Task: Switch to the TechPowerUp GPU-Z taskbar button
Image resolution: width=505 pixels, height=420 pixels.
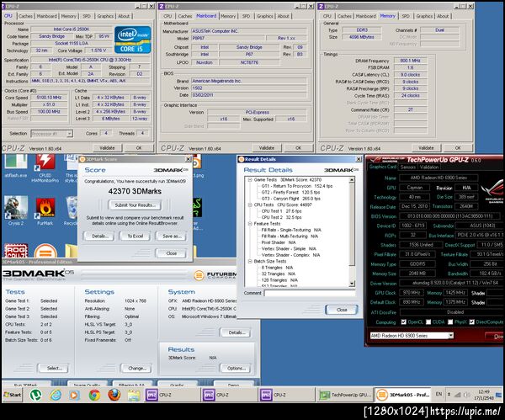Action: click(345, 395)
